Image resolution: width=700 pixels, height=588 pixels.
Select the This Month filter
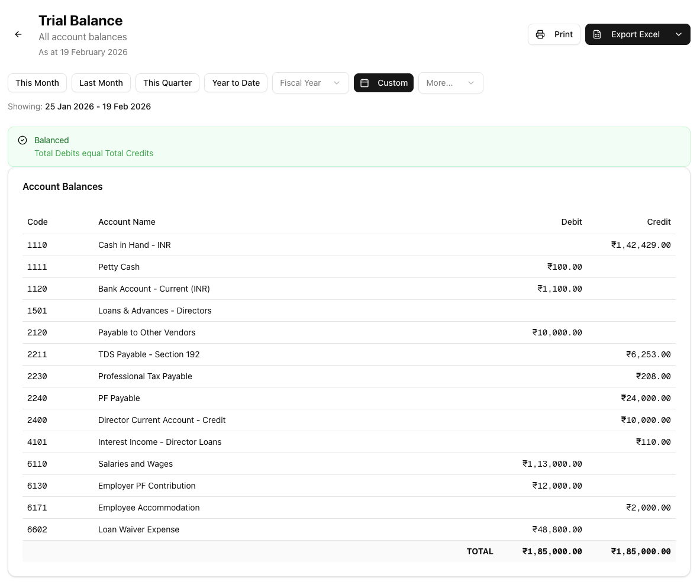(x=37, y=83)
